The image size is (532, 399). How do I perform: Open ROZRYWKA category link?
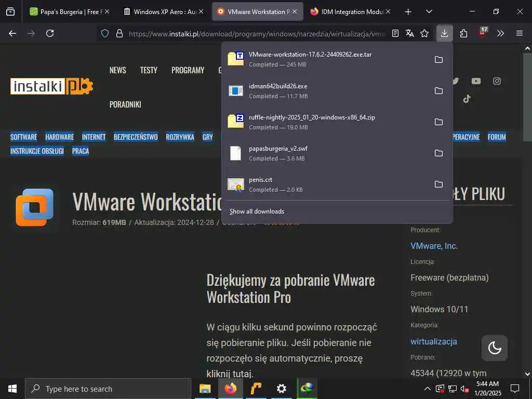180,137
